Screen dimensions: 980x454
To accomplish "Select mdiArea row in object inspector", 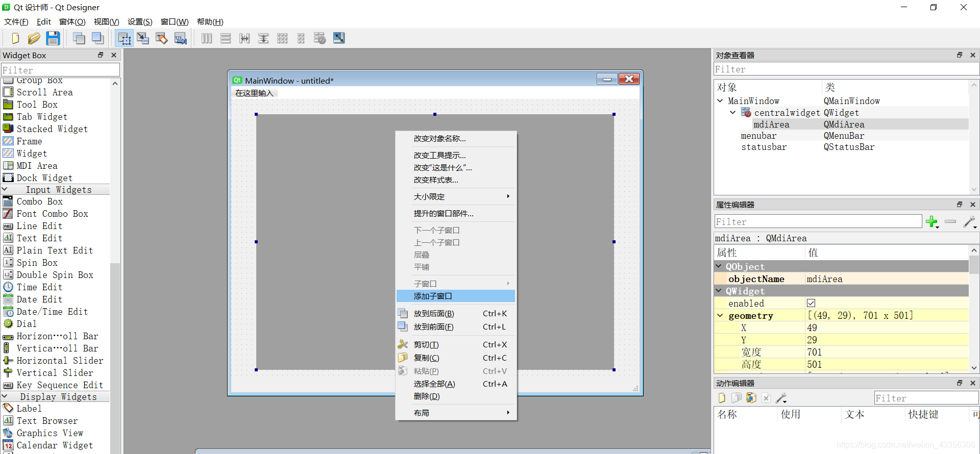I will coord(841,124).
